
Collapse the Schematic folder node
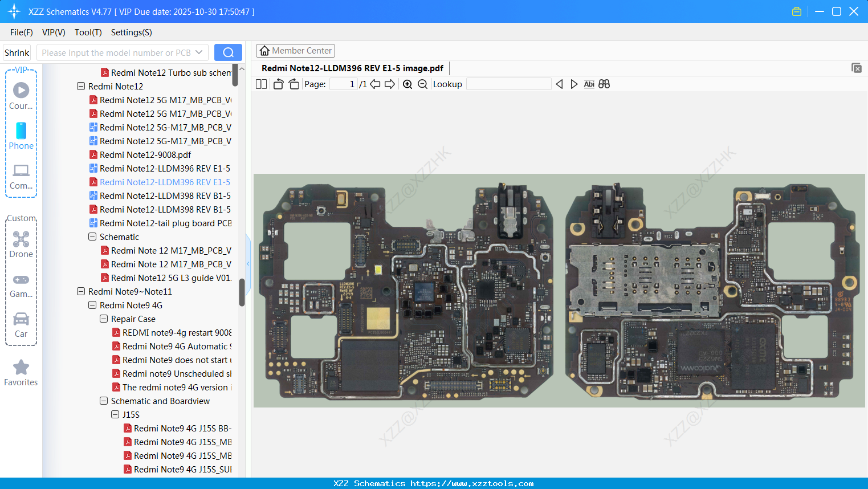tap(92, 237)
